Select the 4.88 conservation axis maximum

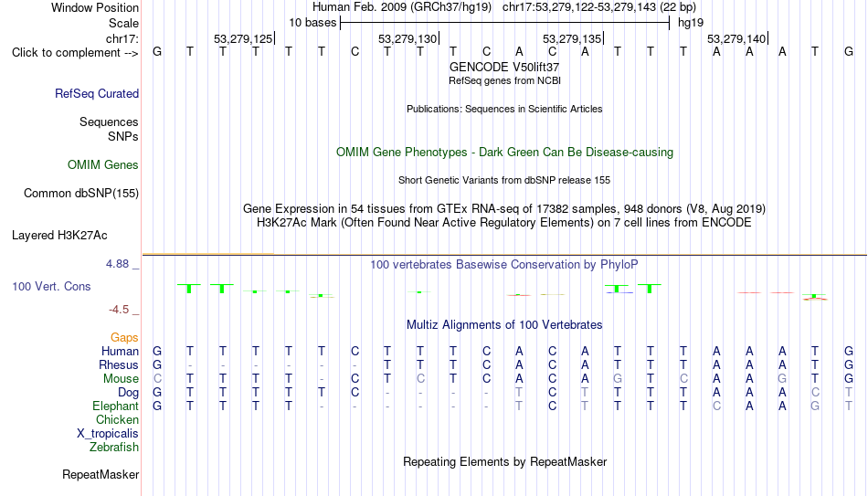[117, 264]
